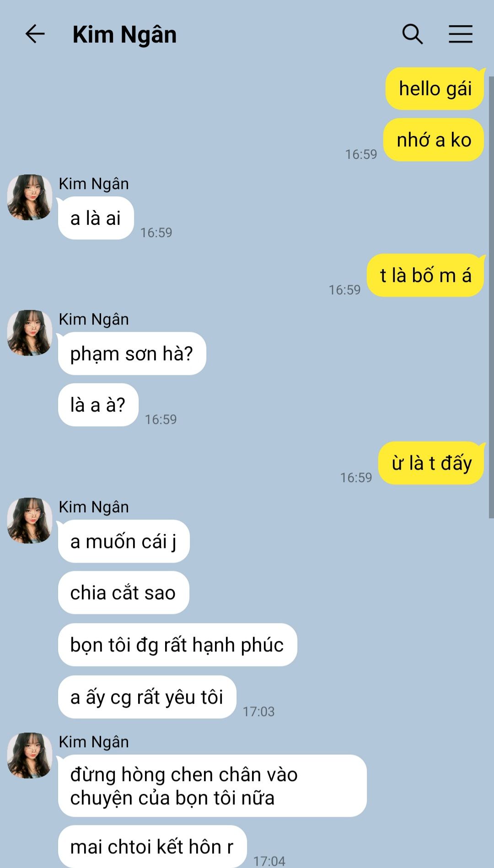Select the 'ừ là t đấy' bubble

[x=431, y=463]
